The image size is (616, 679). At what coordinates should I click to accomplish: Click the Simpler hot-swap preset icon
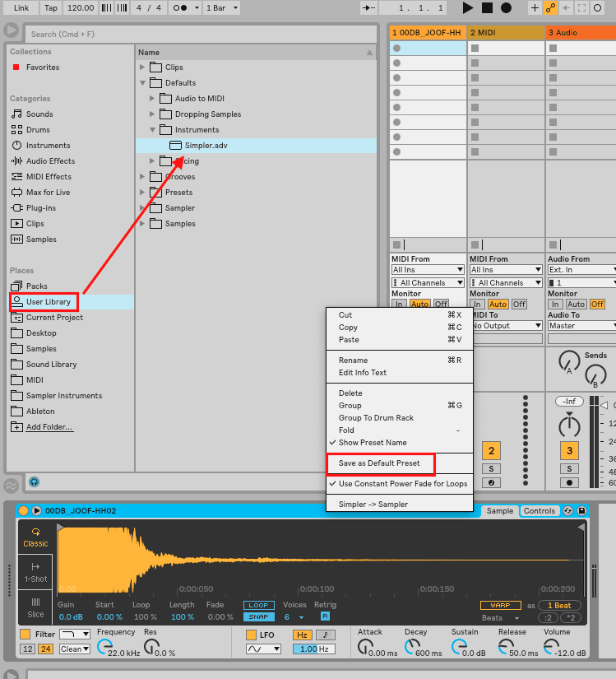(x=568, y=511)
